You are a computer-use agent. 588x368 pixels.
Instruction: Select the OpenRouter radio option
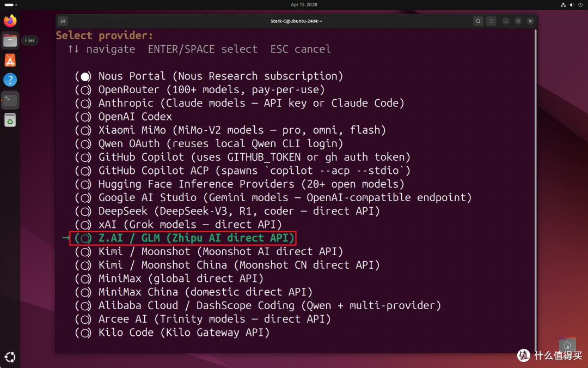tap(199, 90)
